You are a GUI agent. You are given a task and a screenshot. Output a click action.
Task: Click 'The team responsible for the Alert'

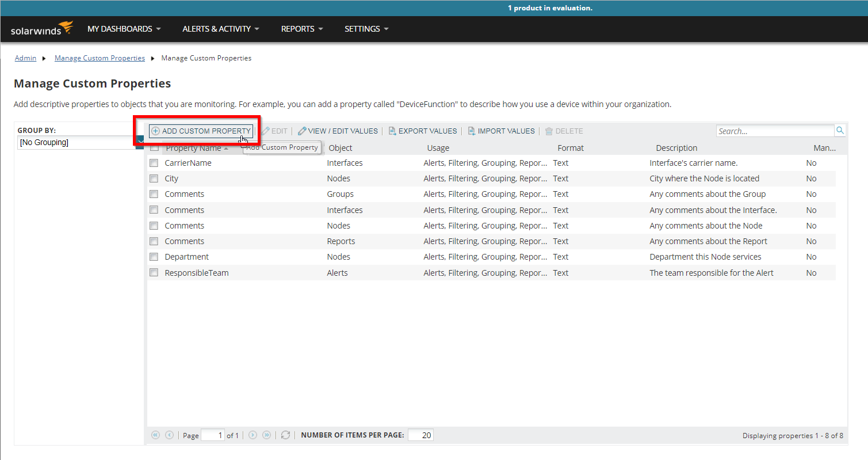[712, 273]
